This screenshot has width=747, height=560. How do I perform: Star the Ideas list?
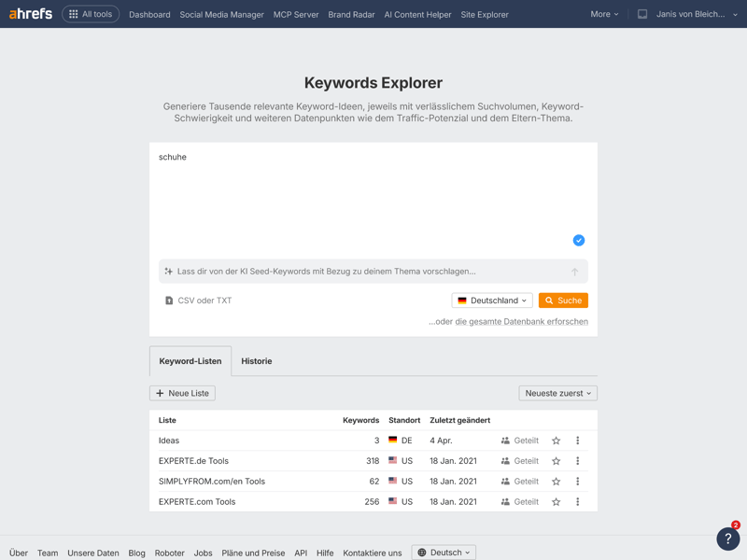556,441
